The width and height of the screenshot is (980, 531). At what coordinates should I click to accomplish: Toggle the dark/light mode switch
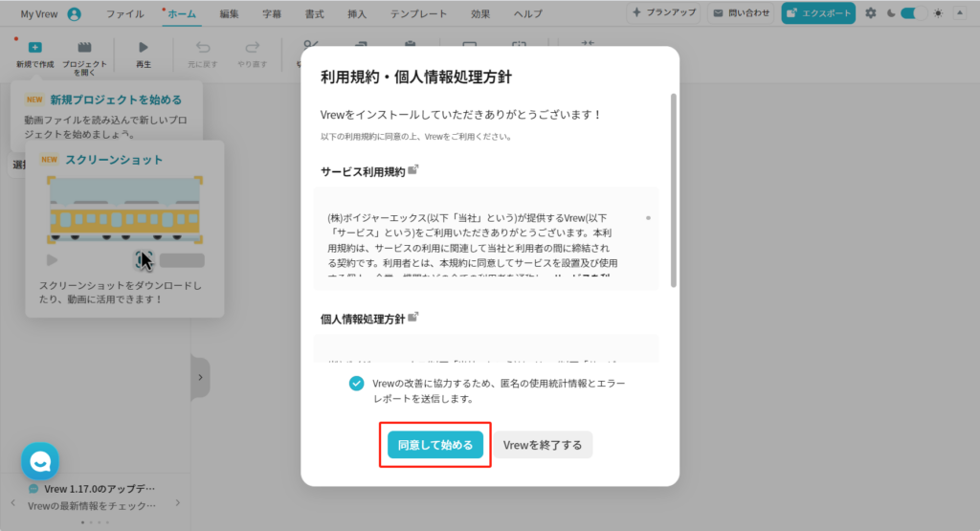(912, 13)
